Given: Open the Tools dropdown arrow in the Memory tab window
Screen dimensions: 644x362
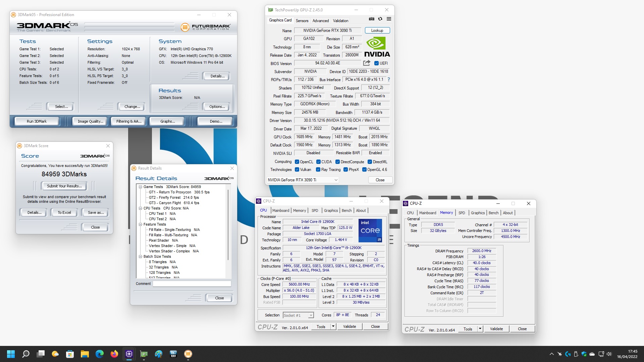Looking at the screenshot, I should 480,329.
